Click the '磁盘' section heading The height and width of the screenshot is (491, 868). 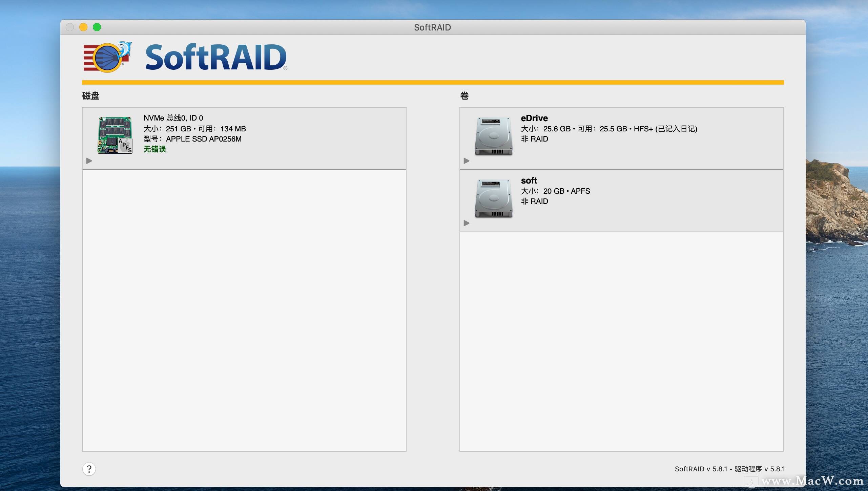click(x=91, y=96)
